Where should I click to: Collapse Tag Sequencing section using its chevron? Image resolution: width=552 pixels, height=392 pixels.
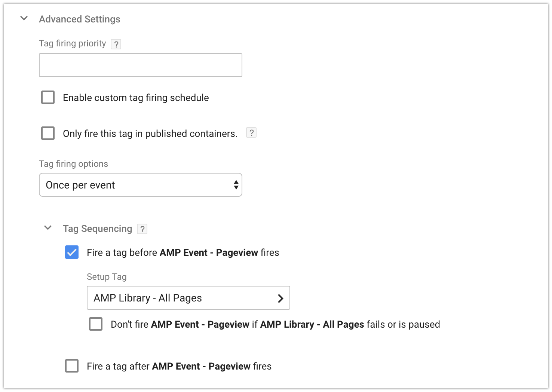(48, 228)
